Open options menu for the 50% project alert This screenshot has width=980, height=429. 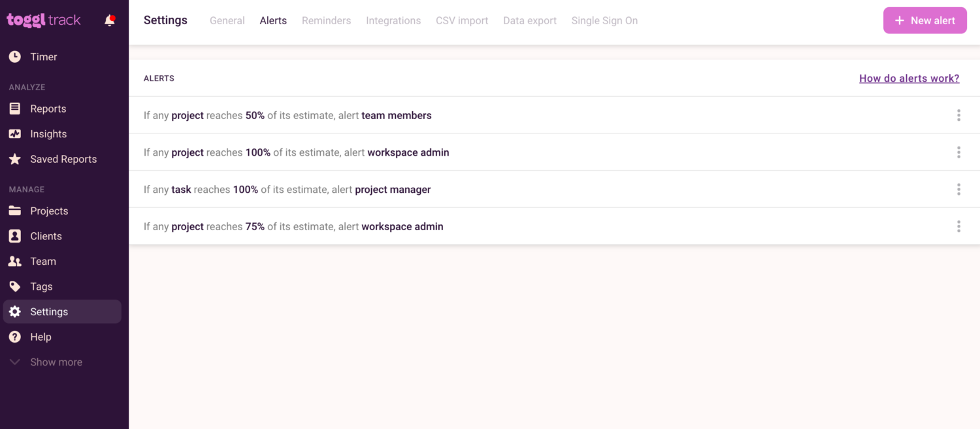[958, 115]
